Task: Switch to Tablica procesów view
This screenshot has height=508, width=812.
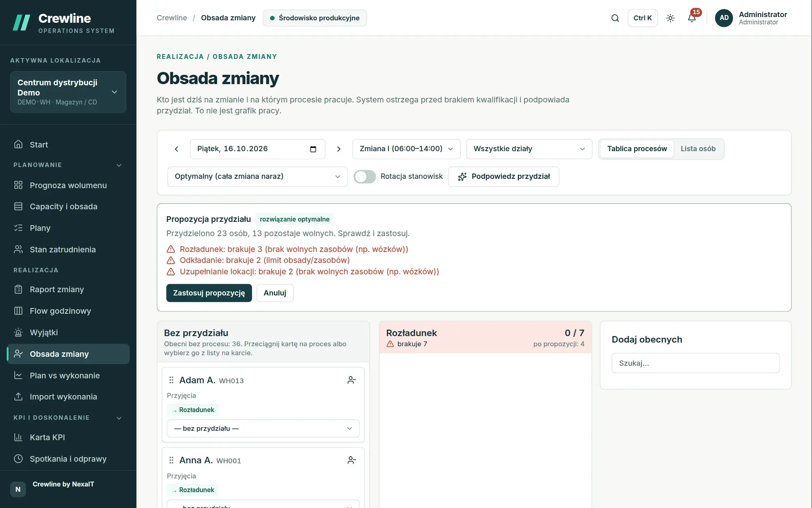Action: tap(637, 149)
